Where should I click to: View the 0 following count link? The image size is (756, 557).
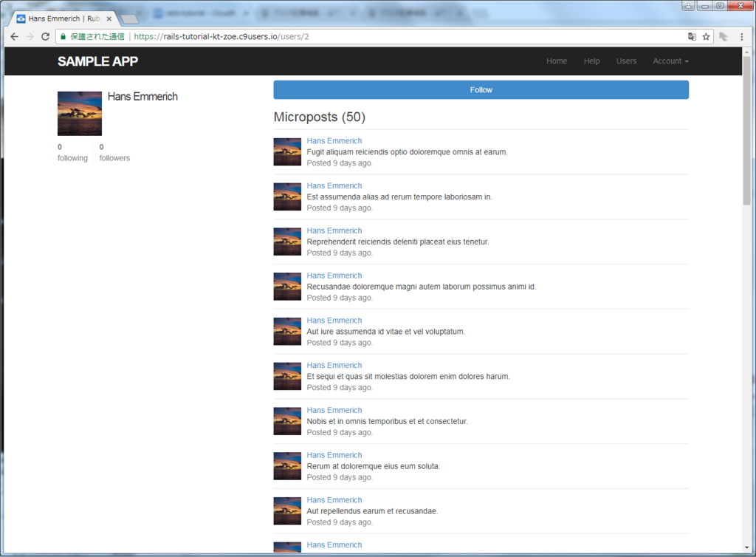pos(73,152)
